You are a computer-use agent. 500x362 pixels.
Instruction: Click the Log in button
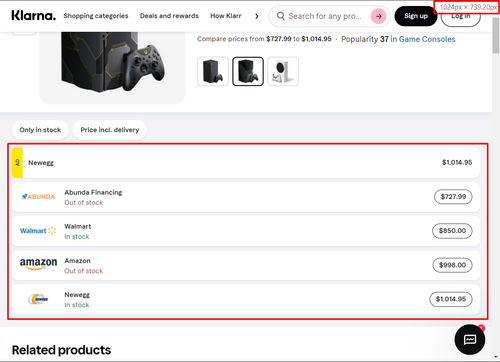(461, 16)
